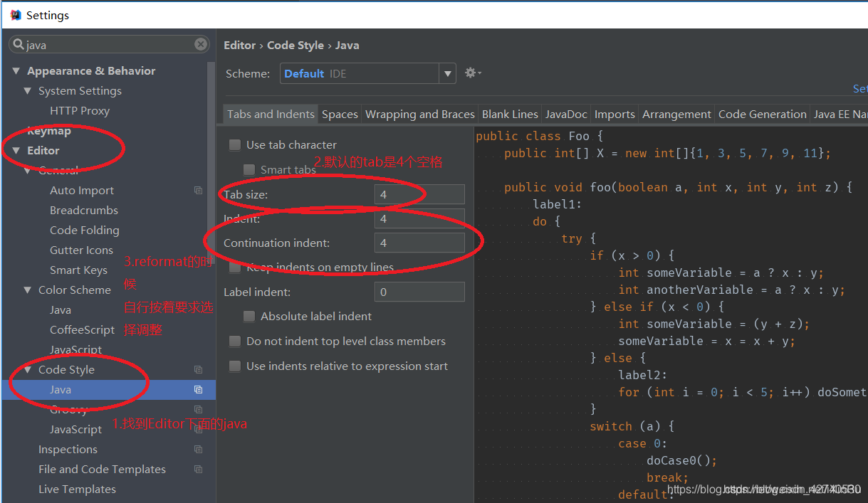Screen dimensions: 868x503
Task: Select Java under Color Scheme
Action: 61,310
